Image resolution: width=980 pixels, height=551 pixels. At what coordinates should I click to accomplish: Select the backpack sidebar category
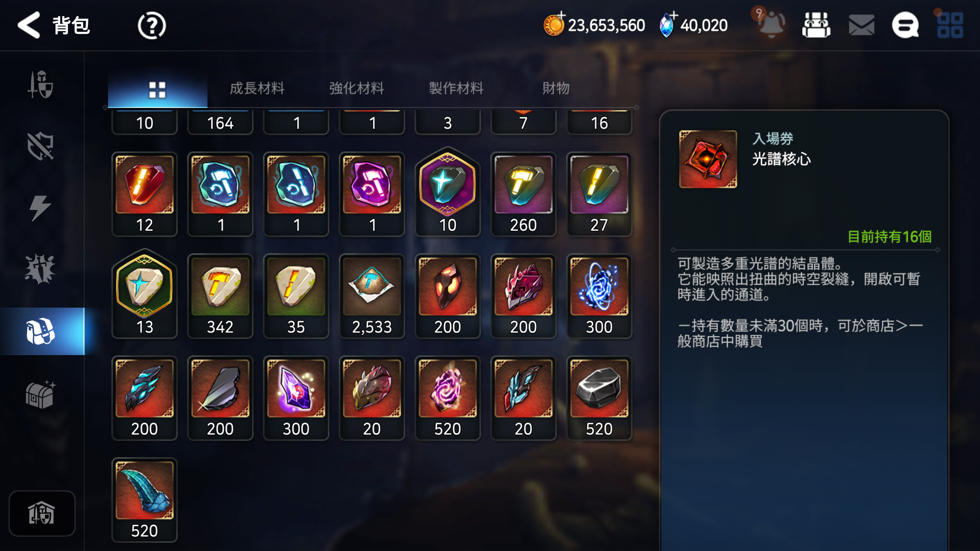(42, 331)
